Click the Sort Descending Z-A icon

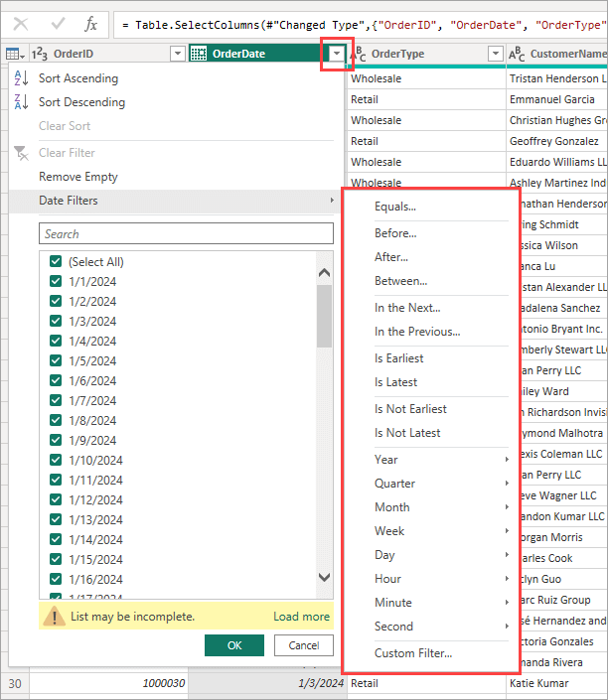(21, 102)
